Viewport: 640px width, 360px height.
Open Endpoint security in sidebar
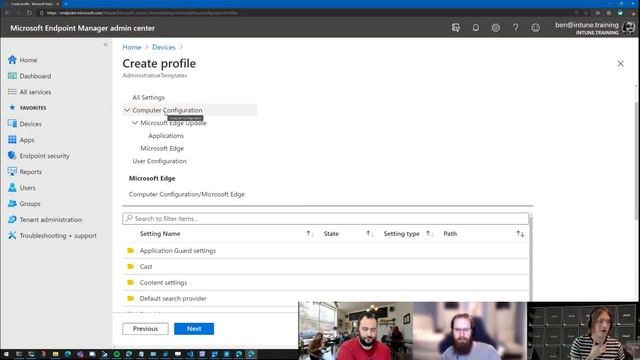44,156
